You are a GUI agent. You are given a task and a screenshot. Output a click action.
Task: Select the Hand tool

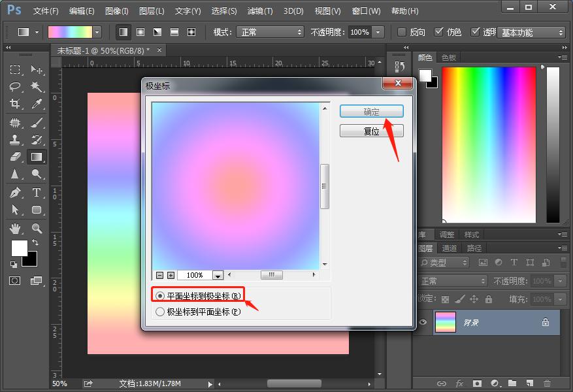pos(15,228)
